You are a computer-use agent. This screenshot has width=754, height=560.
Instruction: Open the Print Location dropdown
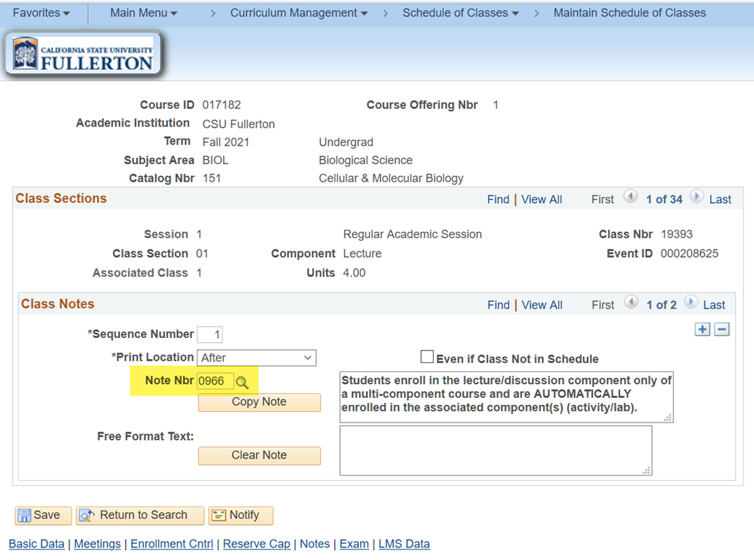[x=256, y=358]
